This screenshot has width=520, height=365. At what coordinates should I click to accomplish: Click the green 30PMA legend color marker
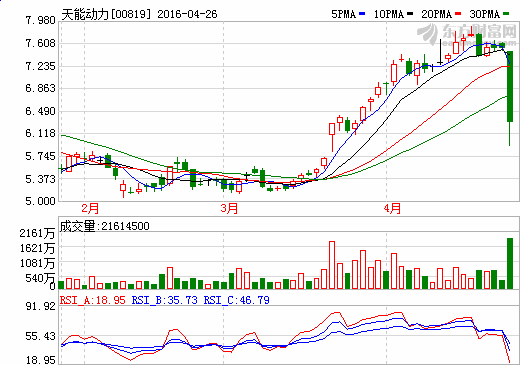click(x=506, y=14)
